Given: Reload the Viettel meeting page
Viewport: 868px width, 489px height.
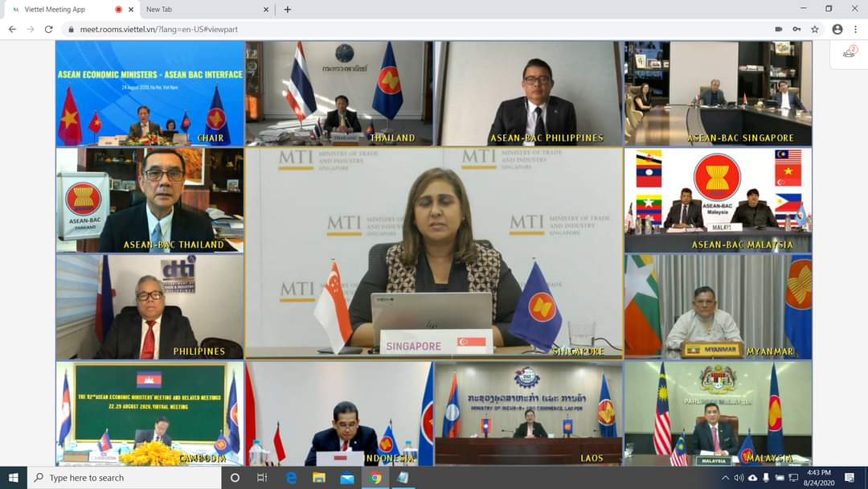Looking at the screenshot, I should (x=48, y=29).
